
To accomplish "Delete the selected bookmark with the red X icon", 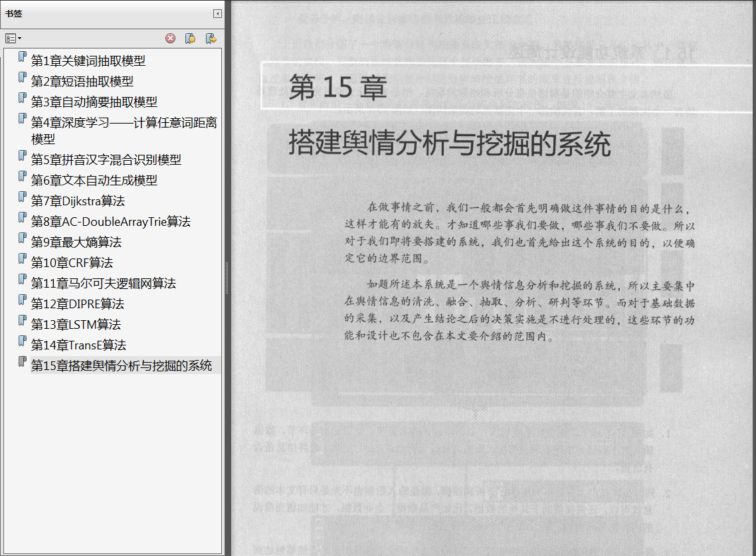I will point(171,39).
